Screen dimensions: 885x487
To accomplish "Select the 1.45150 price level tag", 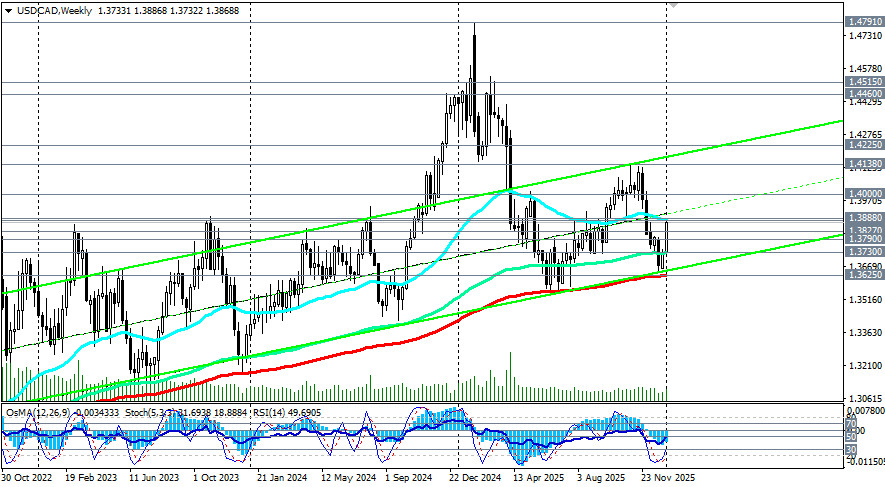I will click(x=862, y=82).
